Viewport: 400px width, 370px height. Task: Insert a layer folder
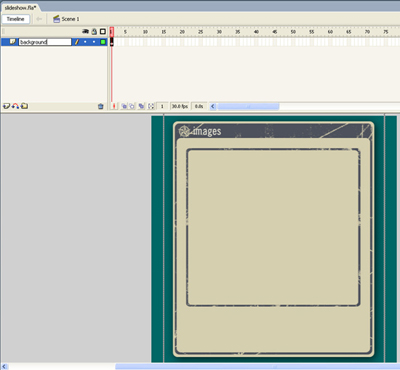coord(24,106)
